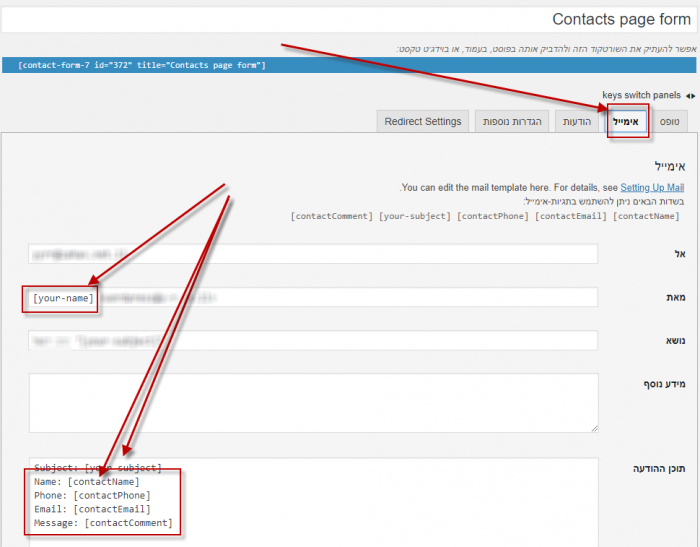
Task: Switch to the טופס tab
Action: pos(669,121)
